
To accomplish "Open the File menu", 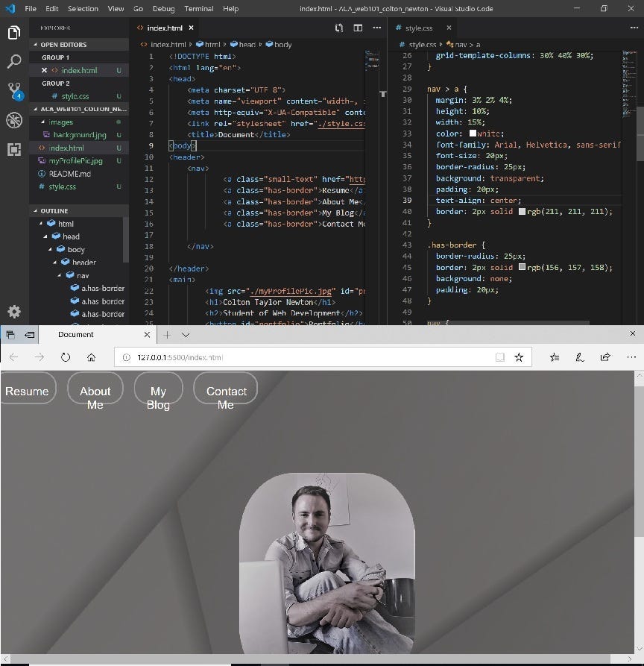I will click(x=29, y=8).
